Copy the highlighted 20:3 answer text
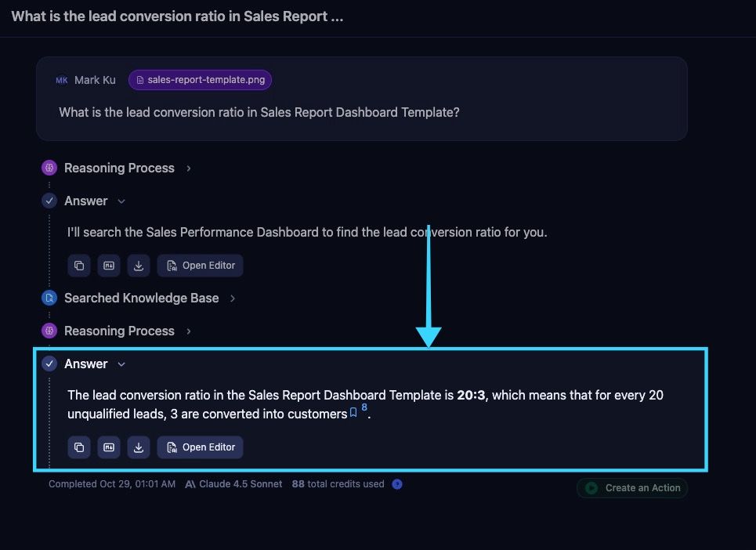 pos(79,447)
